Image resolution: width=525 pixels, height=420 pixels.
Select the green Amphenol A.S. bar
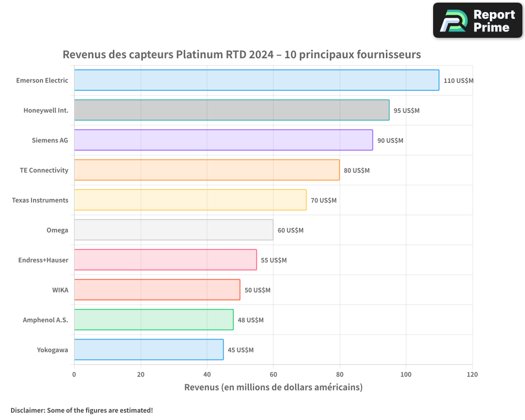click(x=153, y=320)
